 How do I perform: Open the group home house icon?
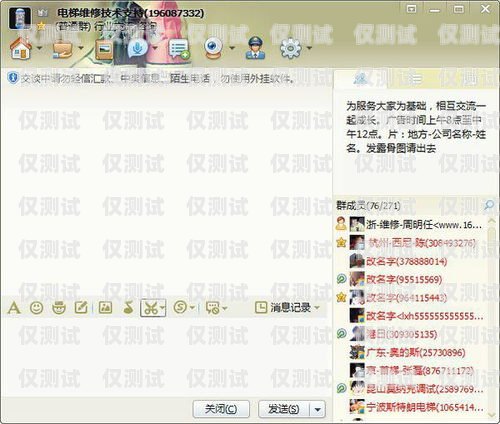click(x=21, y=49)
